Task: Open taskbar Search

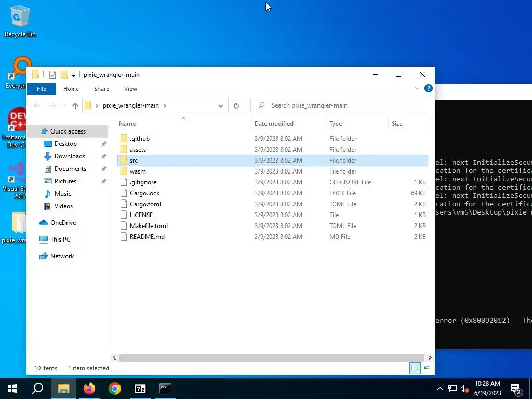Action: (x=37, y=389)
